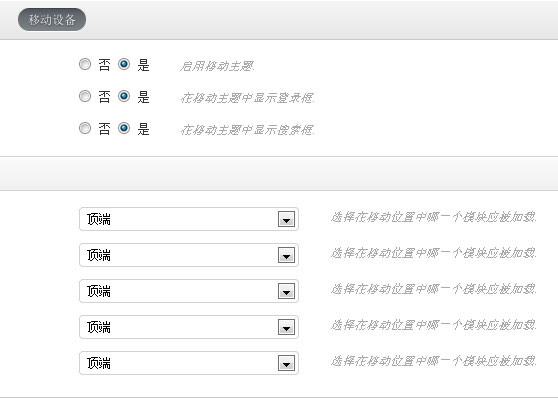This screenshot has width=558, height=414.
Task: Open the second 顶端 dropdown arrow
Action: click(x=286, y=255)
